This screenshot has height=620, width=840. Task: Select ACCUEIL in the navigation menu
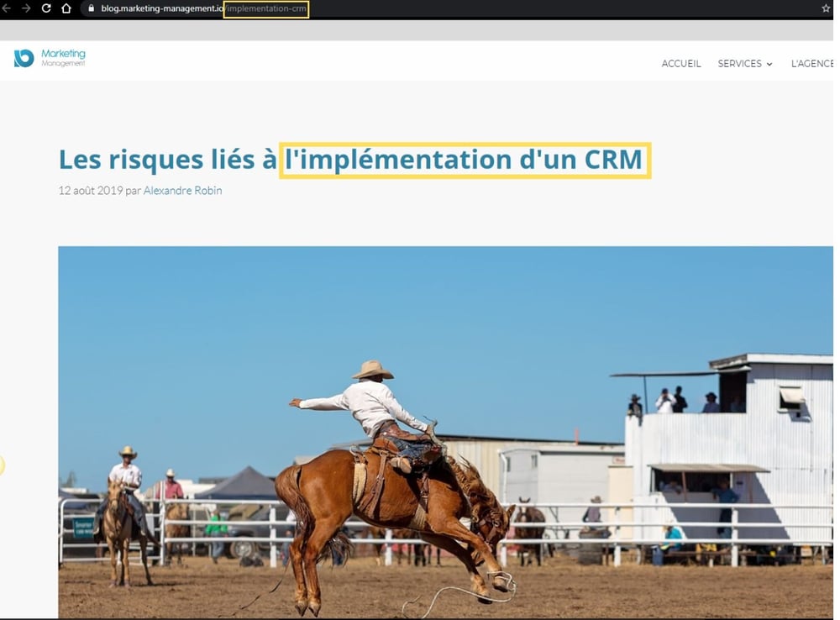(681, 63)
